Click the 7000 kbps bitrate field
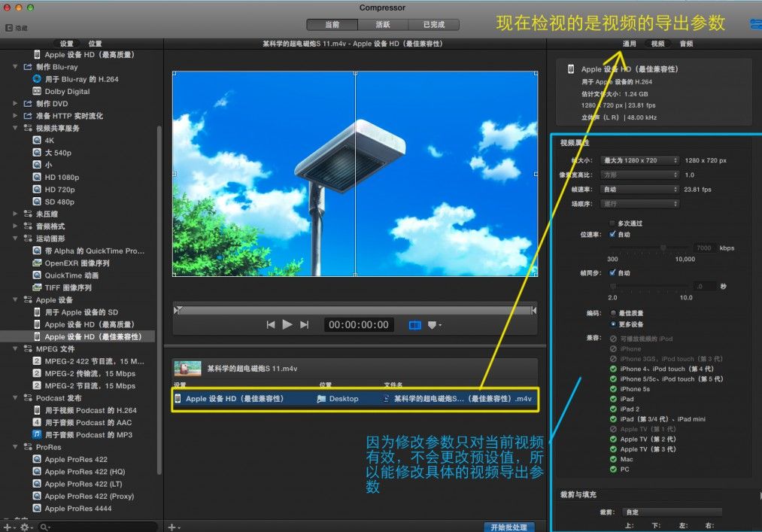 coord(703,248)
